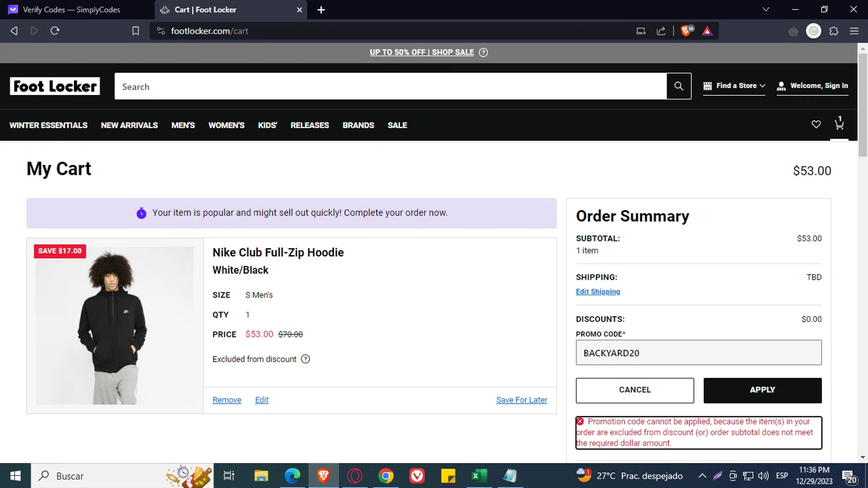Viewport: 868px width, 488px height.
Task: Open the tab search dropdown chevron
Action: point(766,10)
